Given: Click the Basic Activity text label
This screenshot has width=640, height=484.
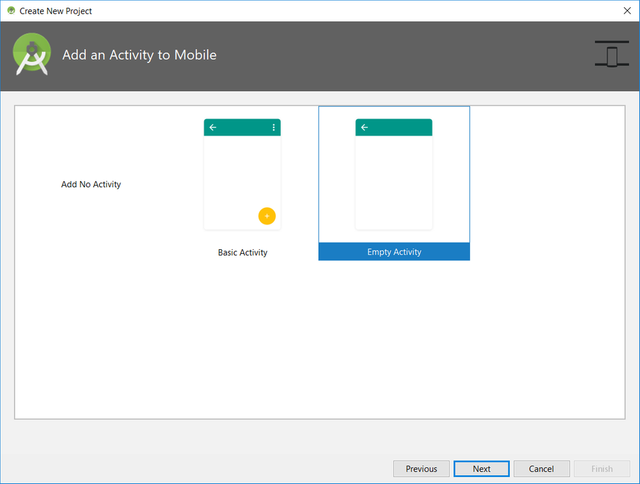Looking at the screenshot, I should 243,253.
